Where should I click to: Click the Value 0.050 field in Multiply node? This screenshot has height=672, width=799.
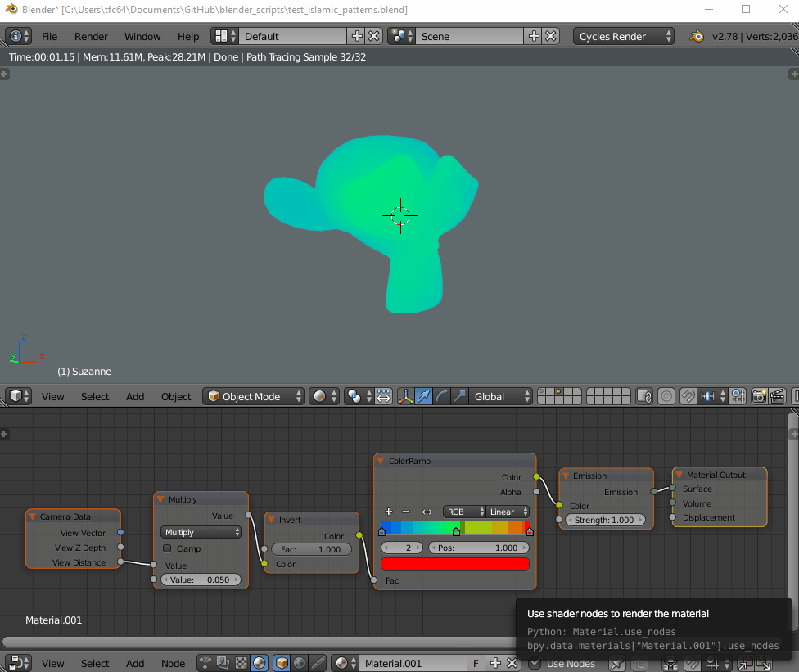201,580
